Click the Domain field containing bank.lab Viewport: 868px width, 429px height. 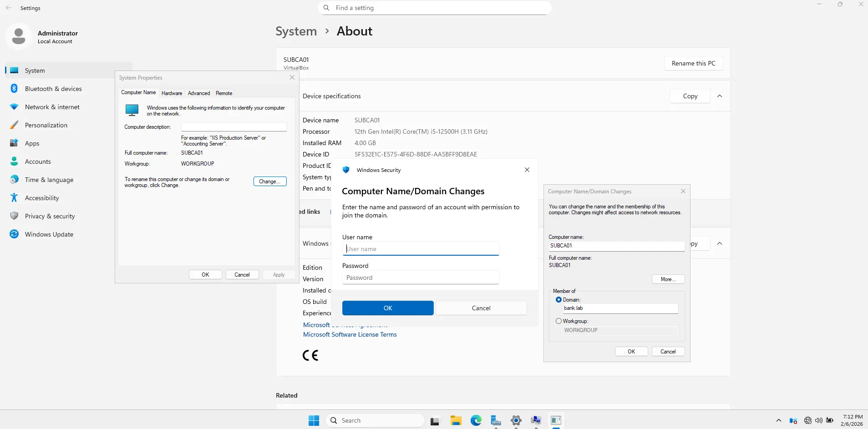coord(620,308)
